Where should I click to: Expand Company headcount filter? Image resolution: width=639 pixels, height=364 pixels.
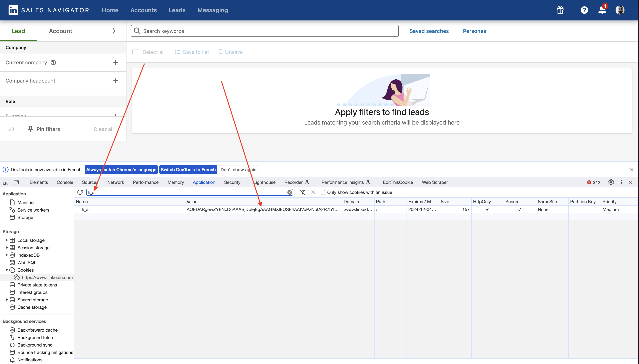(115, 80)
